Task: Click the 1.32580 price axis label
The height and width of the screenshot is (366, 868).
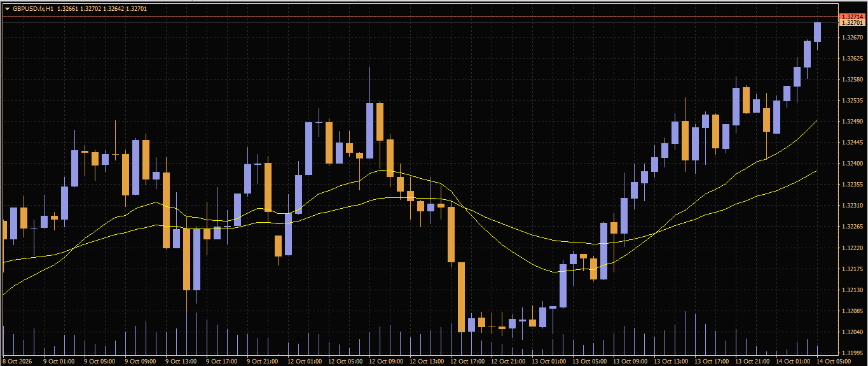Action: (851, 80)
